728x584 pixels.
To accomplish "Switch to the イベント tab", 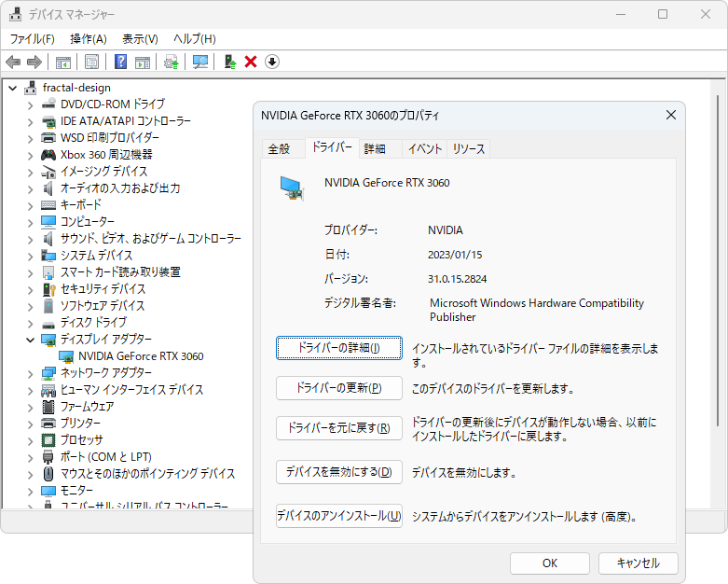I will 424,149.
